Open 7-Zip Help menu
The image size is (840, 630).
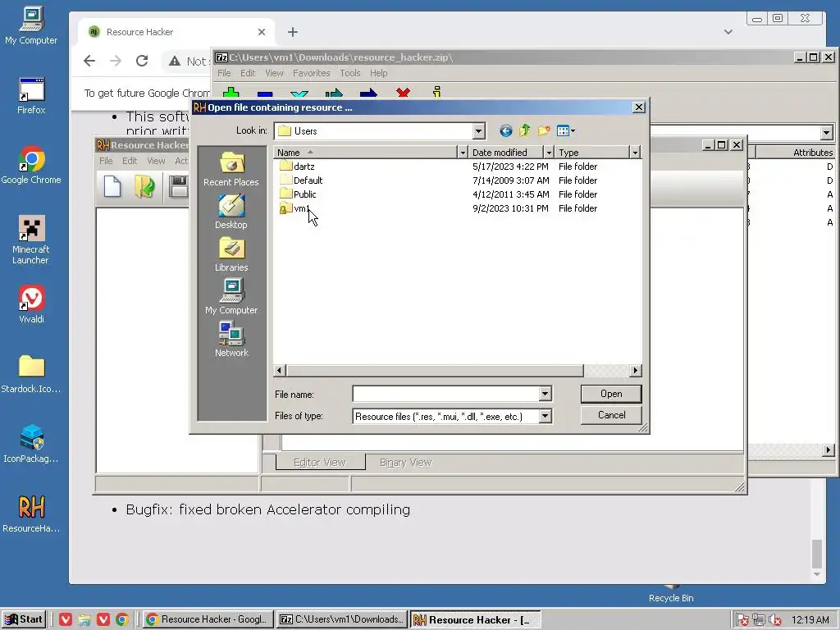378,73
